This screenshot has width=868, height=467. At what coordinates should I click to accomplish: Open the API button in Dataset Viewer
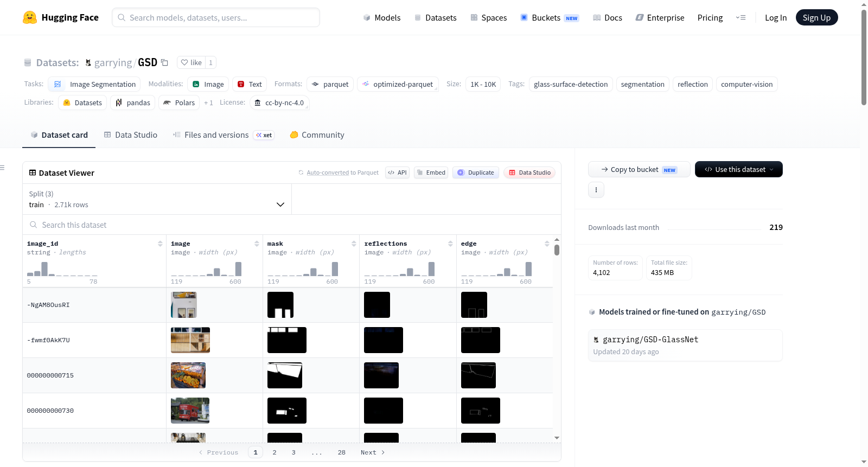pos(398,172)
